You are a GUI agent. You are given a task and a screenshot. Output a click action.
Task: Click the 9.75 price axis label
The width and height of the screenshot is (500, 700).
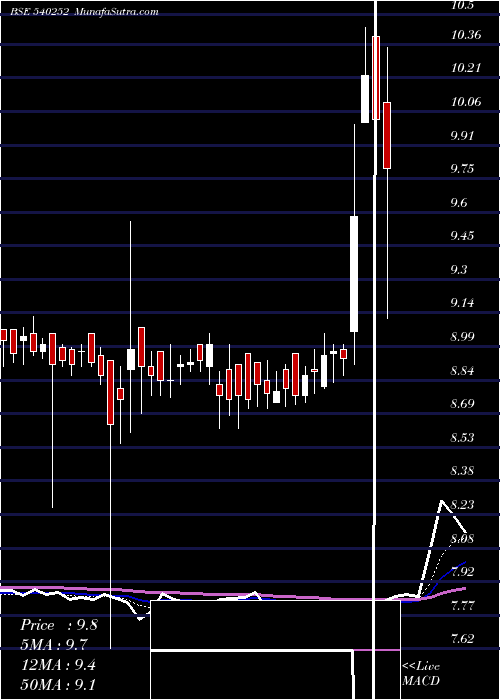tap(462, 169)
